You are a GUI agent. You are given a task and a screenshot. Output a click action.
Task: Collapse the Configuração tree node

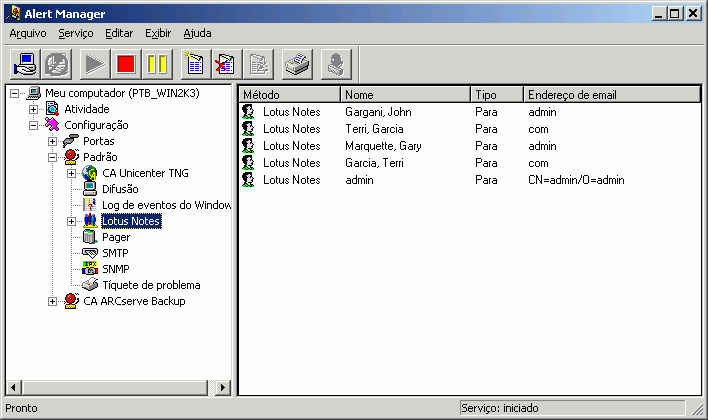click(x=33, y=126)
